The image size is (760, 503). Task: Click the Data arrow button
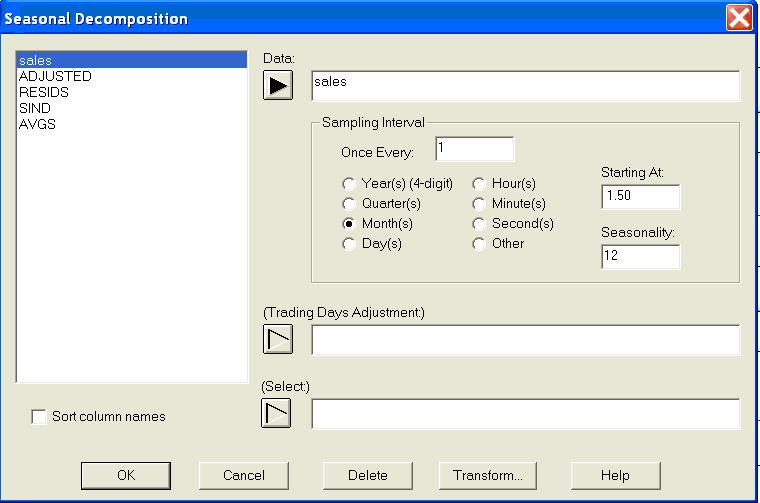point(278,85)
